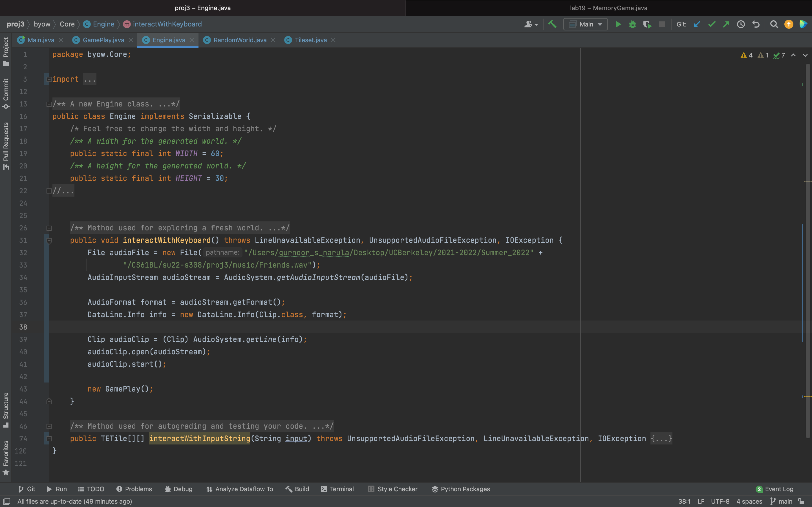Viewport: 812px width, 507px height.
Task: Push commits with Git arrow icon
Action: pyautogui.click(x=726, y=24)
